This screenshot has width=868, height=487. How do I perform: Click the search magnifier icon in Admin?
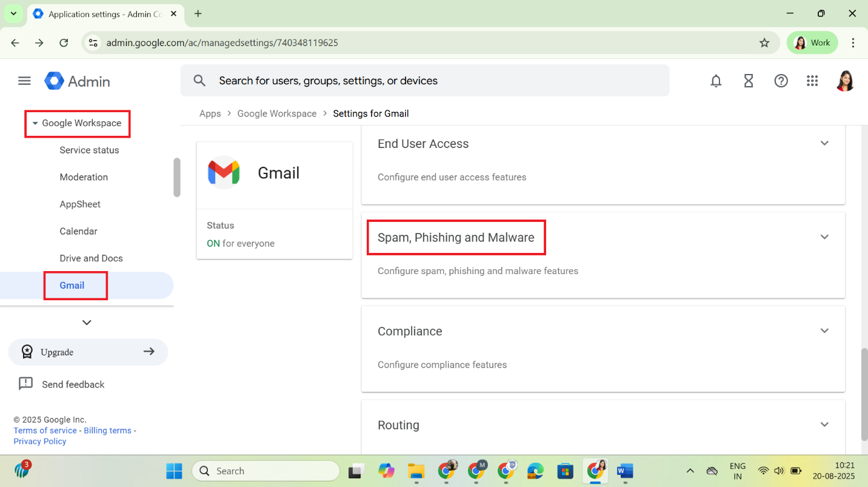pos(199,81)
